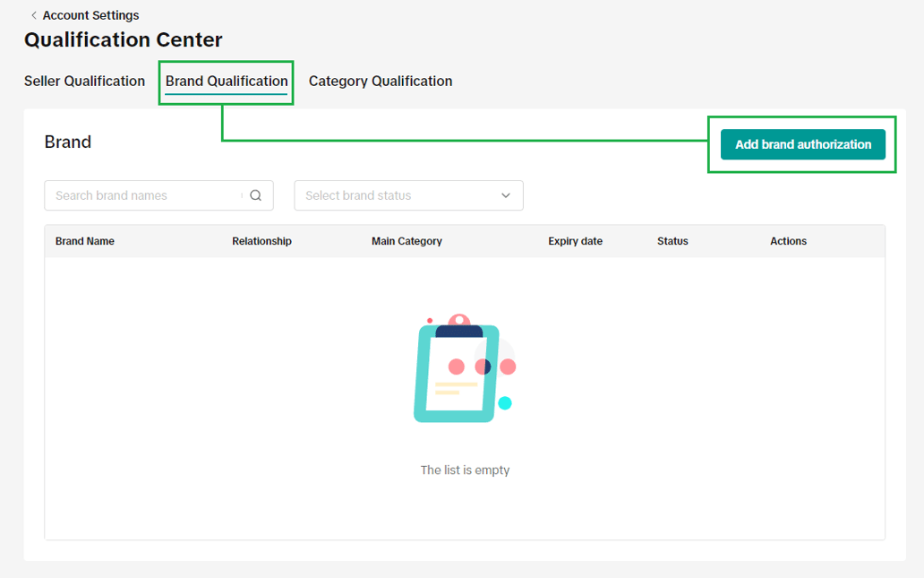This screenshot has width=924, height=578.
Task: Select the Brand Qualification tab
Action: (225, 81)
